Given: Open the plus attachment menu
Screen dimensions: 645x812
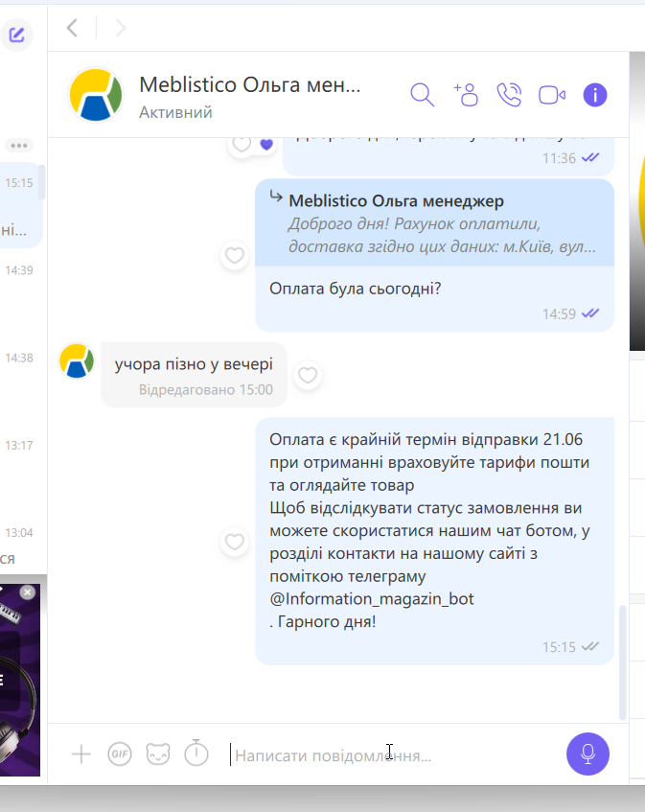Looking at the screenshot, I should [x=81, y=754].
